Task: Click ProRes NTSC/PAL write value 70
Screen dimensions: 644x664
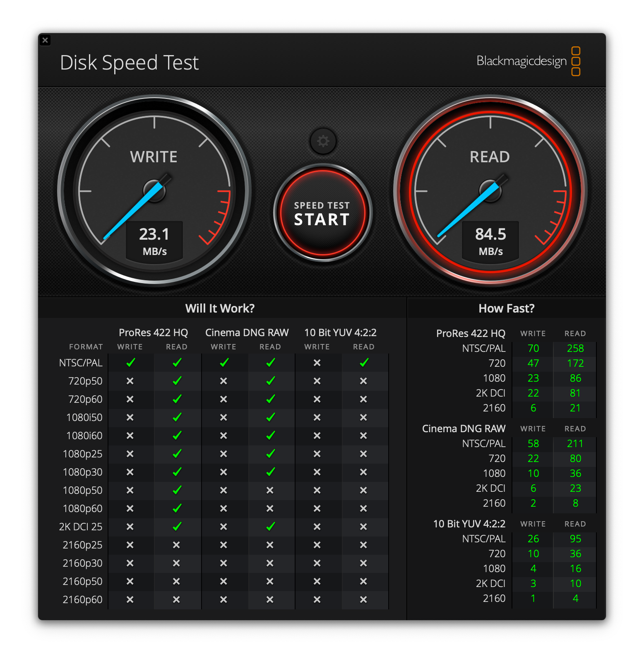Action: pyautogui.click(x=533, y=349)
